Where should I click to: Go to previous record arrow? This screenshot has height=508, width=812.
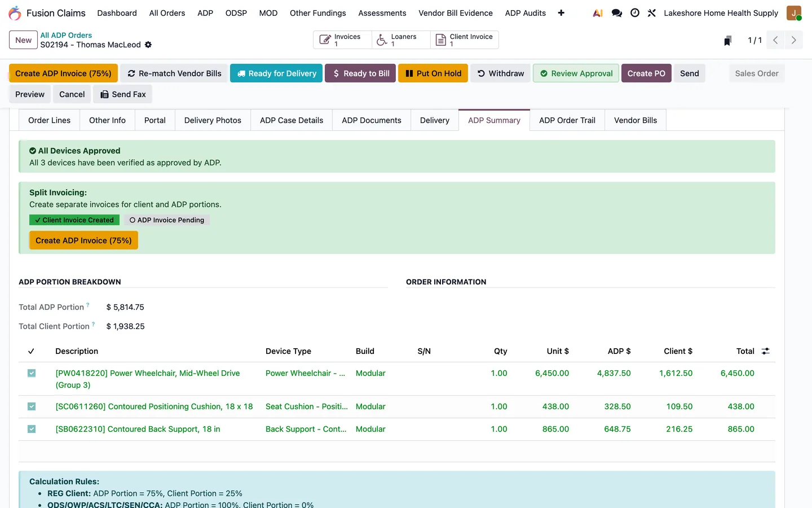[x=775, y=40]
